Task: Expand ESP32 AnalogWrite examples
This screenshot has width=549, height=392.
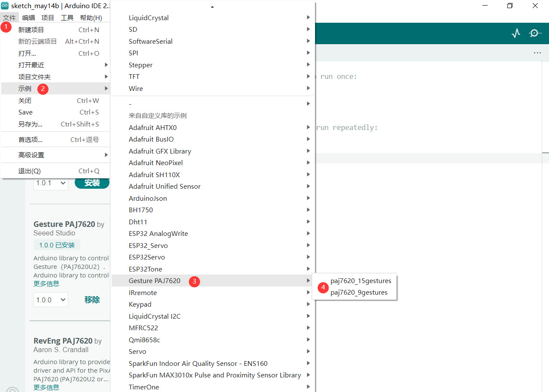Action: 213,234
